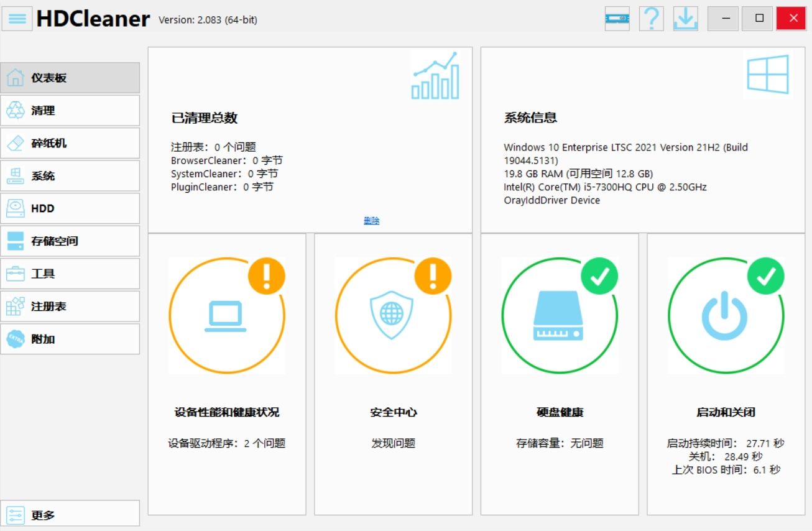Click the 硬盘健康 card title
The width and height of the screenshot is (812, 531).
pyautogui.click(x=560, y=412)
